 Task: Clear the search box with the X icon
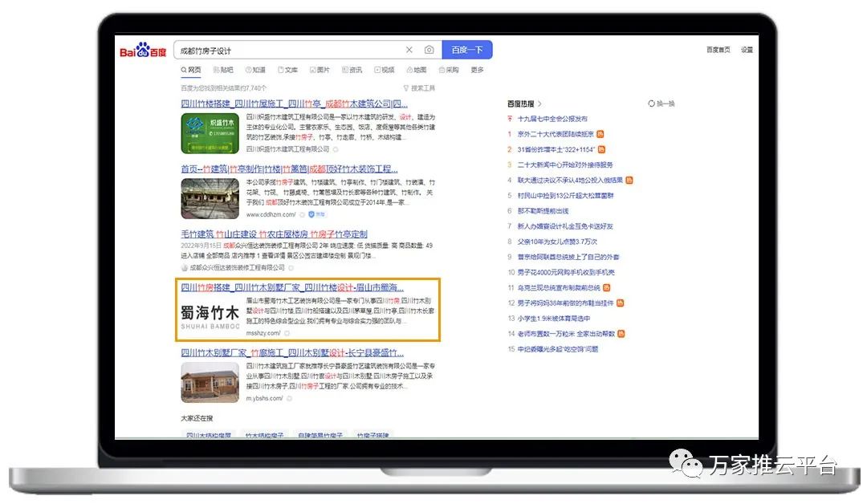409,50
